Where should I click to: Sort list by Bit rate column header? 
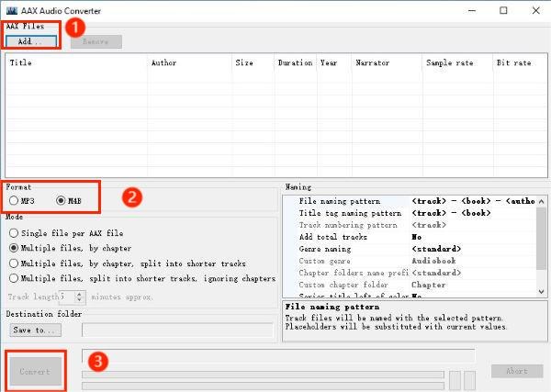tap(521, 62)
